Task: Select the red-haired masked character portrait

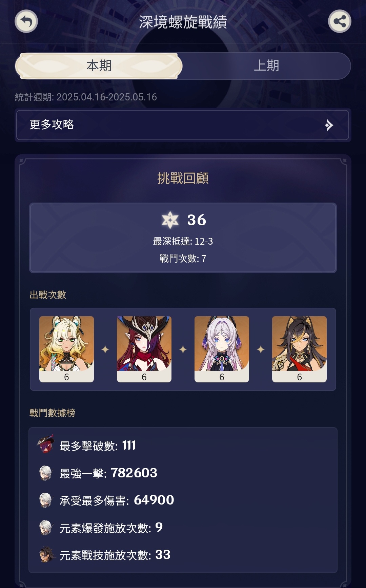Action: coord(144,349)
